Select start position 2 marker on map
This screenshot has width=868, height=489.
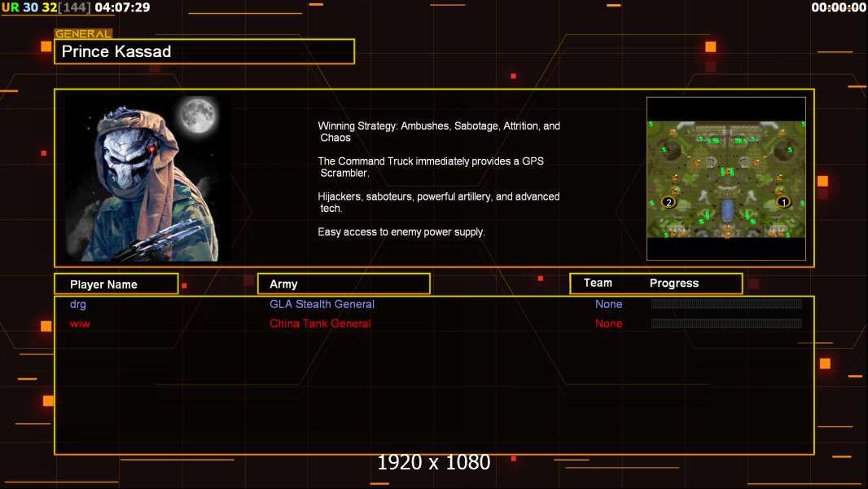669,202
